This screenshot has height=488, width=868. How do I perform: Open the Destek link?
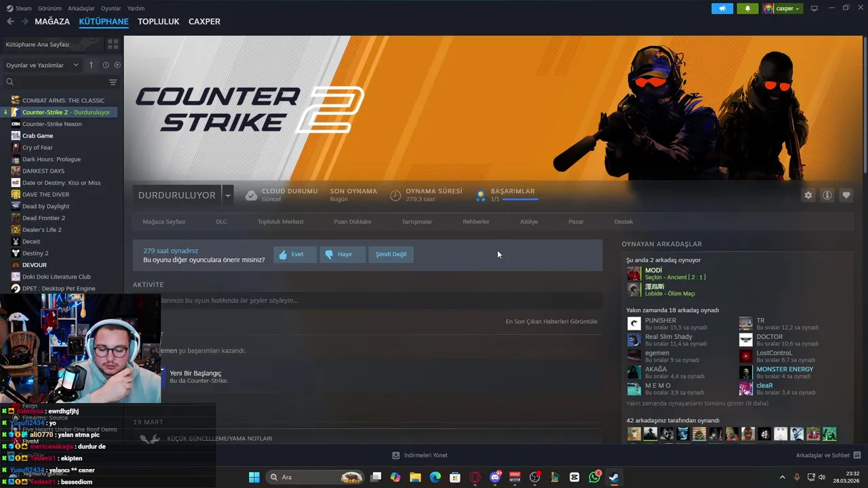click(x=624, y=222)
